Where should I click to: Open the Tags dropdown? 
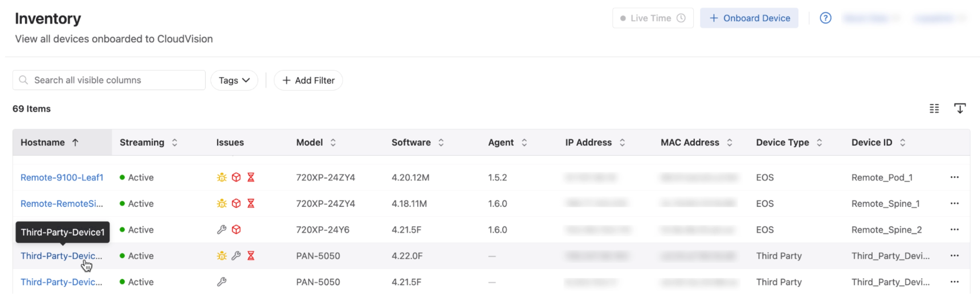(234, 80)
